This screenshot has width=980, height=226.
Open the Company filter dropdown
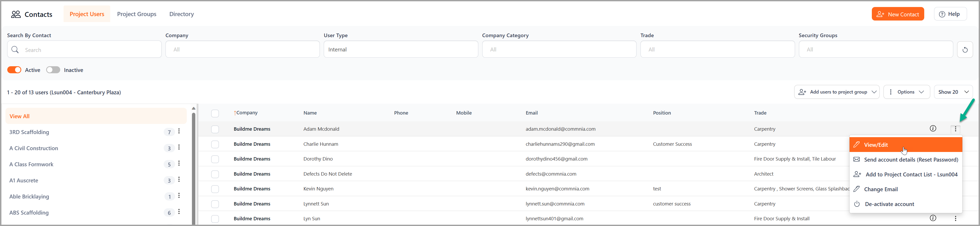pyautogui.click(x=242, y=49)
